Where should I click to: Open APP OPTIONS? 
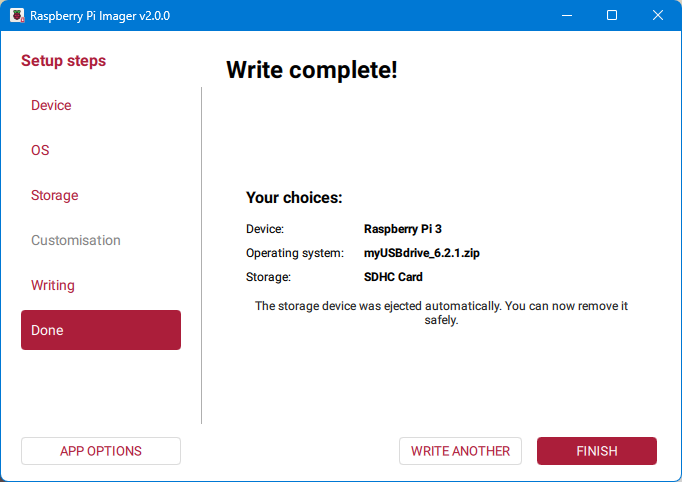point(101,451)
